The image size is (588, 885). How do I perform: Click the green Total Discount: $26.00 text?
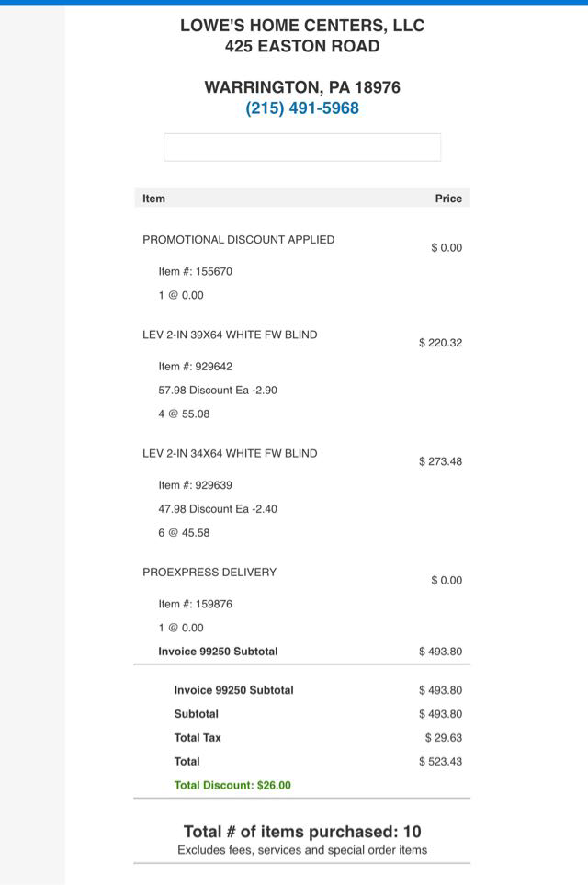pyautogui.click(x=232, y=786)
